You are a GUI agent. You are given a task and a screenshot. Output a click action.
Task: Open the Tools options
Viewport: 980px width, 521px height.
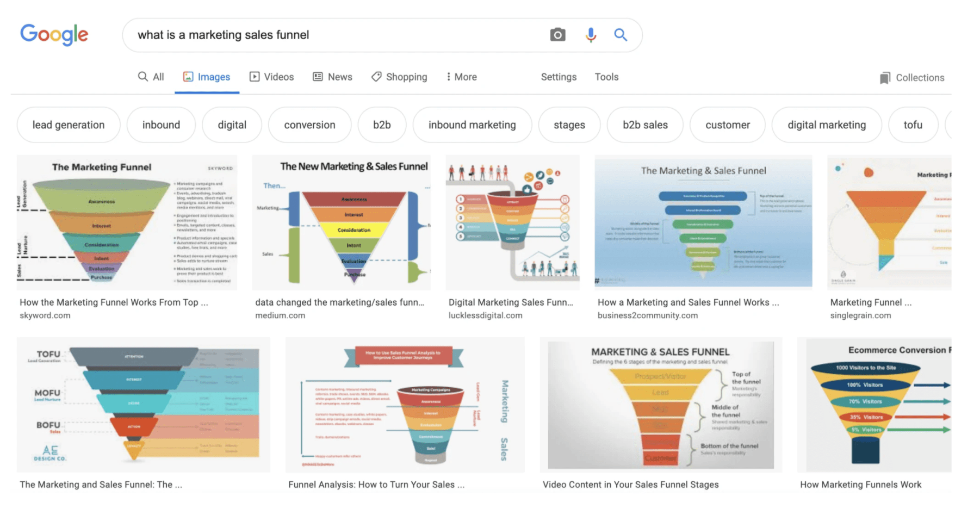click(606, 77)
